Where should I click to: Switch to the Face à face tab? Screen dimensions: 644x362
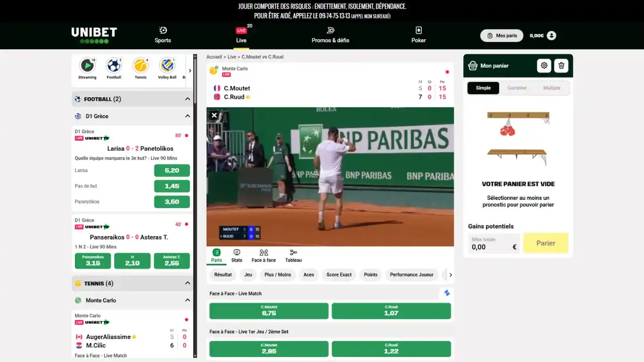click(264, 255)
